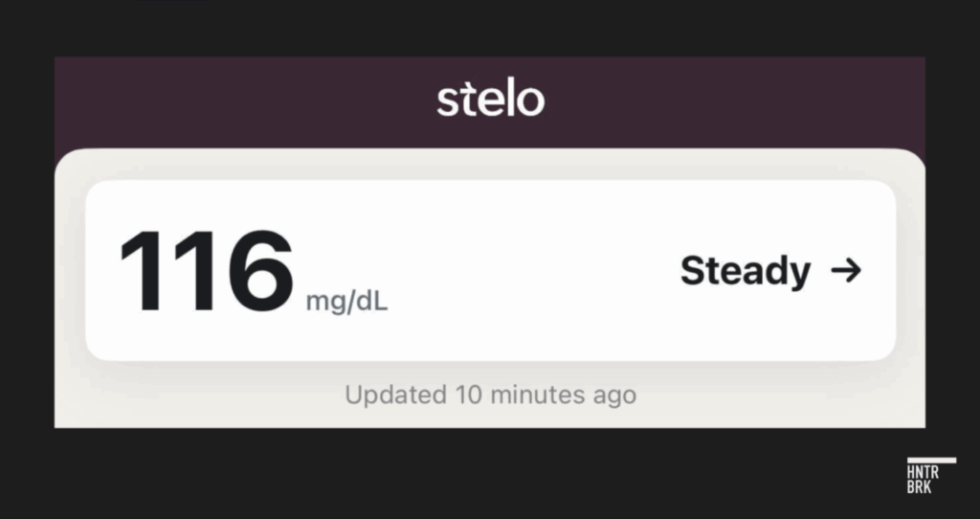Click the first digit 1 of the reading
The width and height of the screenshot is (980, 519).
141,271
